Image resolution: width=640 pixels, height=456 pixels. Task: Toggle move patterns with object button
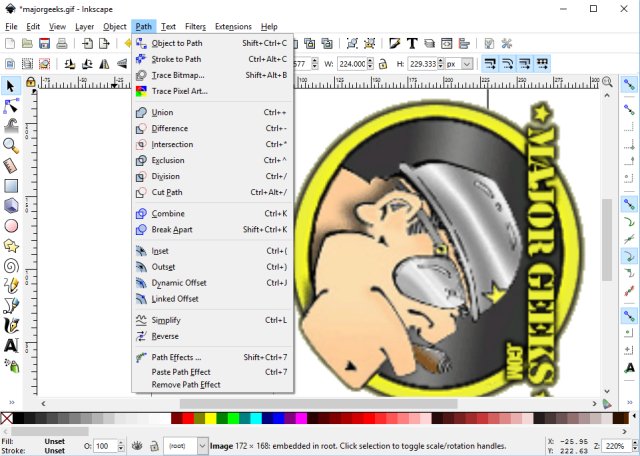pyautogui.click(x=542, y=64)
